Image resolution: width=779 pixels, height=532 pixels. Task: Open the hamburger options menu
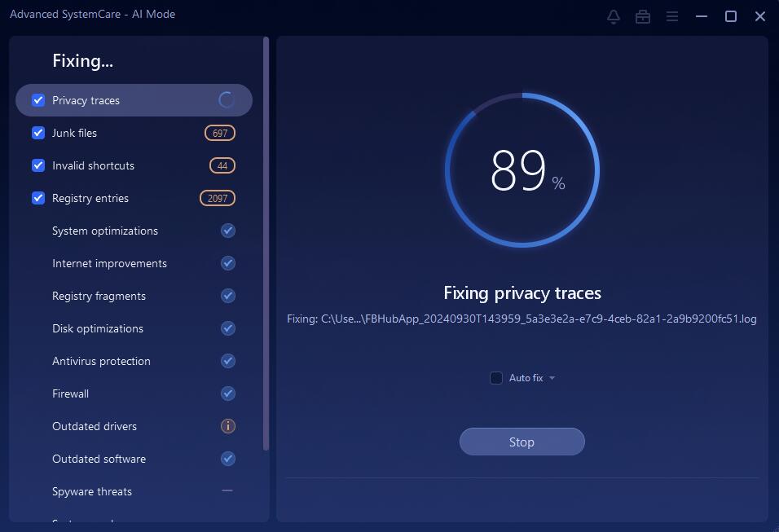(672, 16)
